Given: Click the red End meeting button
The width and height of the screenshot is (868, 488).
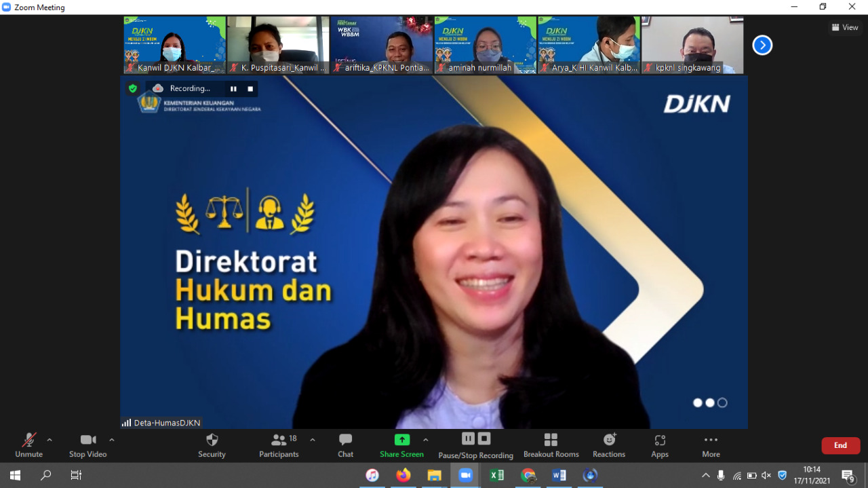Looking at the screenshot, I should (x=841, y=445).
